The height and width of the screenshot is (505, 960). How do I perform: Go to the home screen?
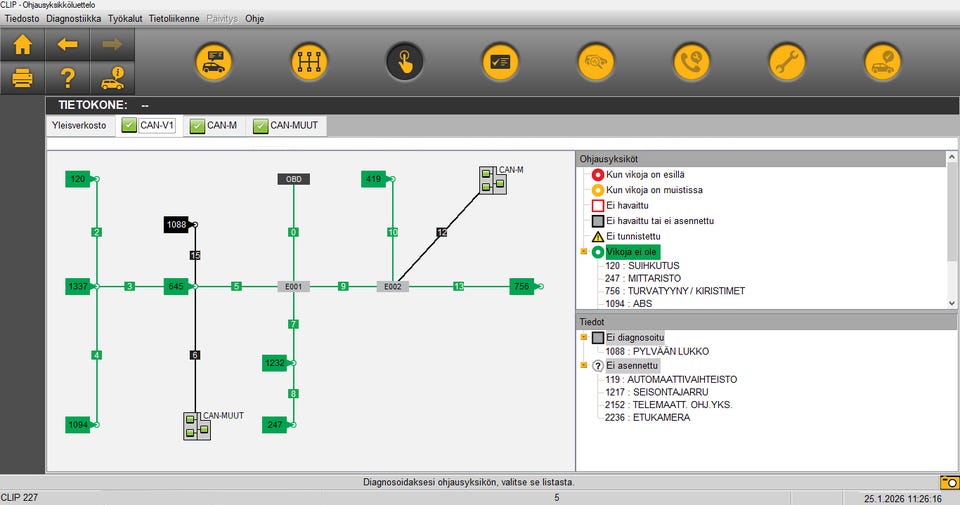tap(23, 45)
